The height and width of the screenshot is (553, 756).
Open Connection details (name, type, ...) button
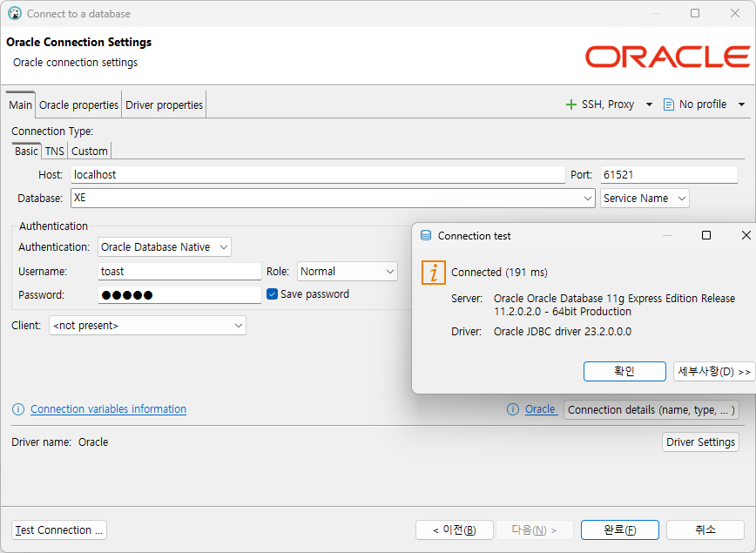point(651,410)
